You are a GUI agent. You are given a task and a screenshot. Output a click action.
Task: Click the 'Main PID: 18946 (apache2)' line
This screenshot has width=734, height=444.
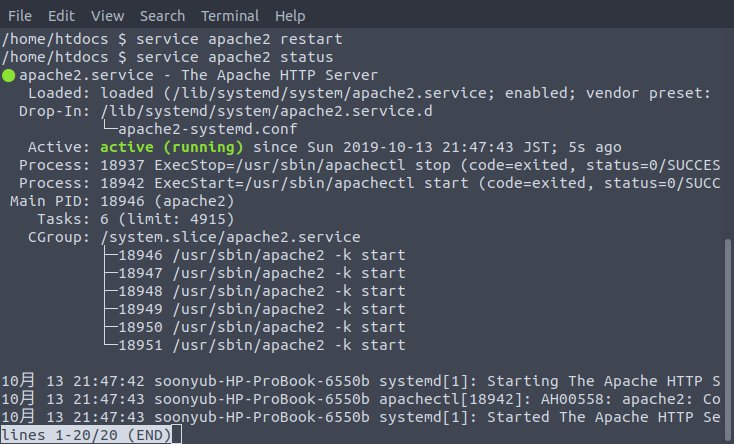[x=122, y=201]
